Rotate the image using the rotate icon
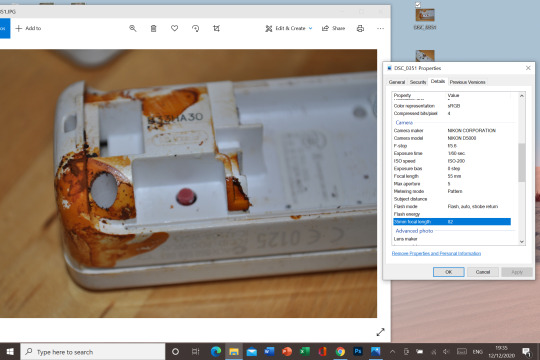This screenshot has height=360, width=540. click(x=196, y=28)
